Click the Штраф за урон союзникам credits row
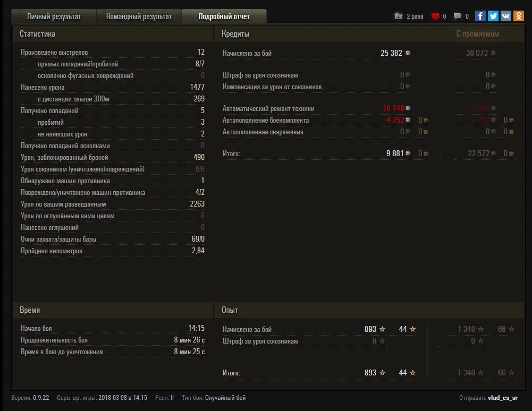Image resolution: width=532 pixels, height=411 pixels. pyautogui.click(x=318, y=75)
